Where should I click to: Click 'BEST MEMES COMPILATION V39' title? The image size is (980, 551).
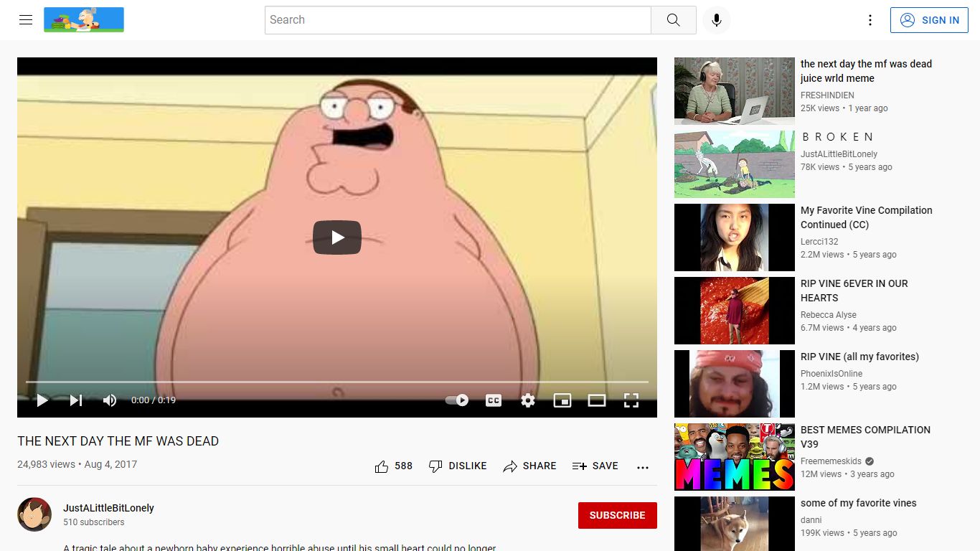pos(865,437)
